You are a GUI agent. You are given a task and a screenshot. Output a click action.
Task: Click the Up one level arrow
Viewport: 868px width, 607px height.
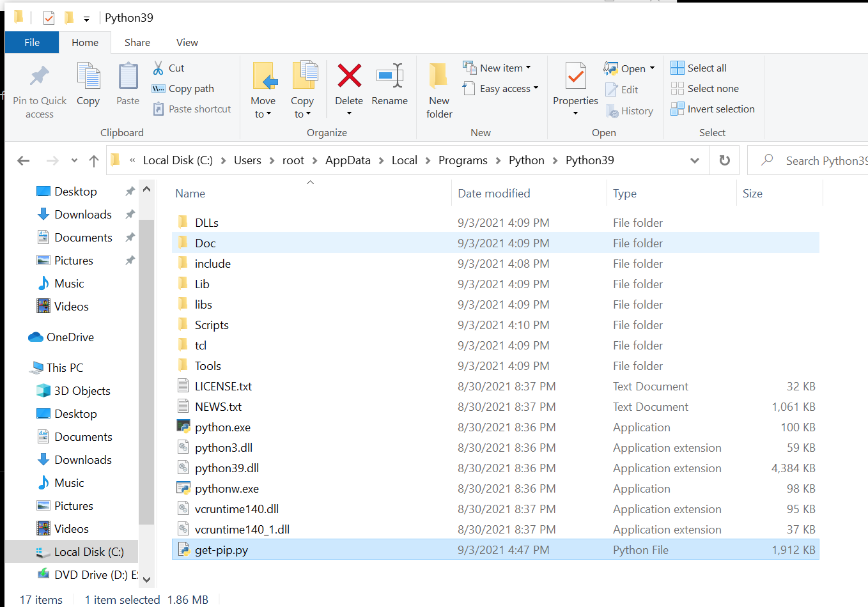(x=94, y=160)
